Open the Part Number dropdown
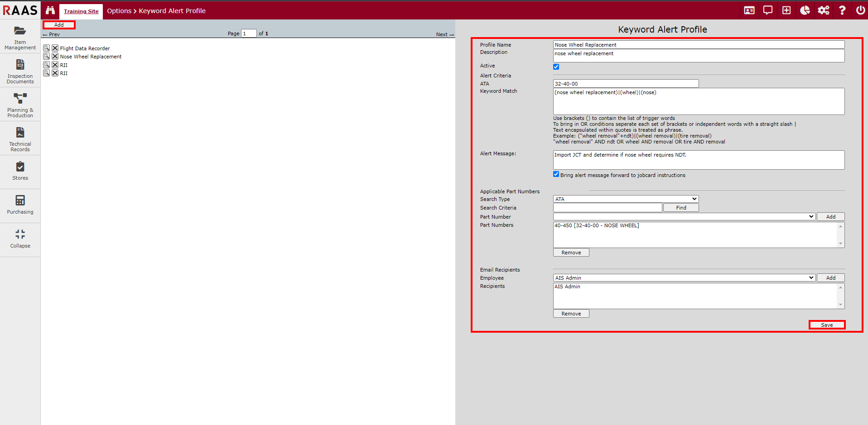 (684, 217)
